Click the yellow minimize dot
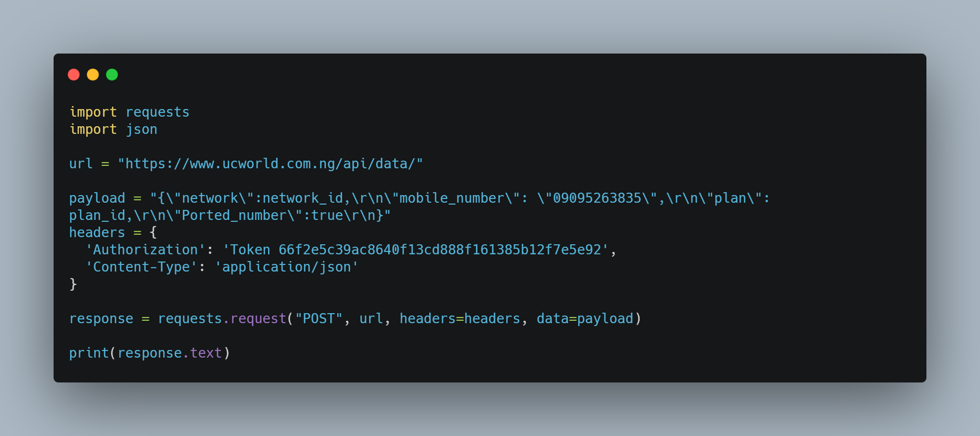Viewport: 980px width, 436px height. [x=93, y=75]
